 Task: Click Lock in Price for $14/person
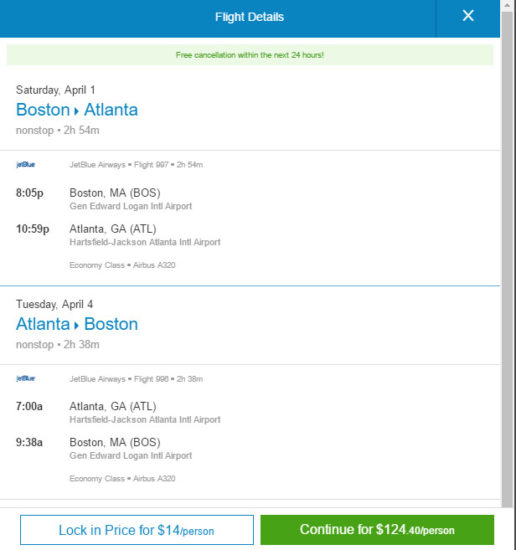pos(137,530)
